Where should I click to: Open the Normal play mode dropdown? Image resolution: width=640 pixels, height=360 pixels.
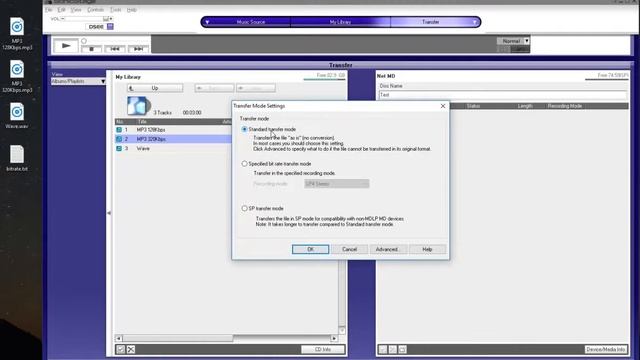513,41
